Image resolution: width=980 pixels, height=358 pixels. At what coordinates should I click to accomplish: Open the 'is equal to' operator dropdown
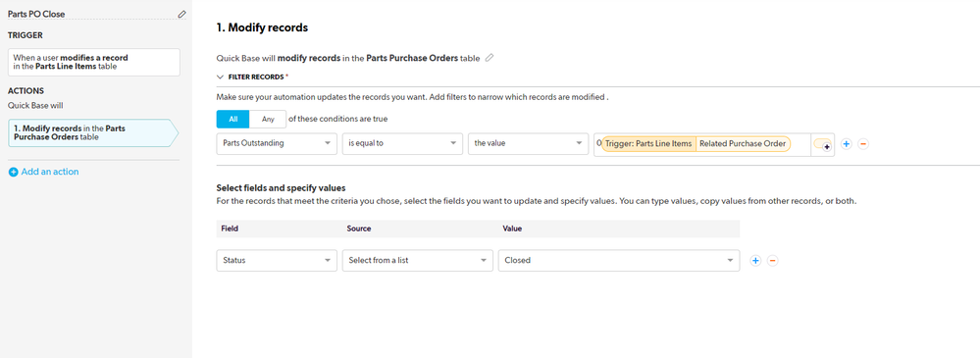tap(402, 144)
